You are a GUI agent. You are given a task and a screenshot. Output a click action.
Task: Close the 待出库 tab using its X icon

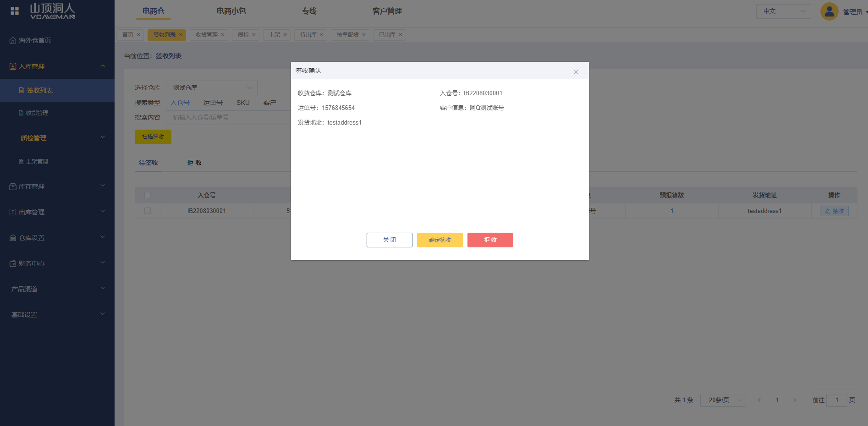[322, 35]
